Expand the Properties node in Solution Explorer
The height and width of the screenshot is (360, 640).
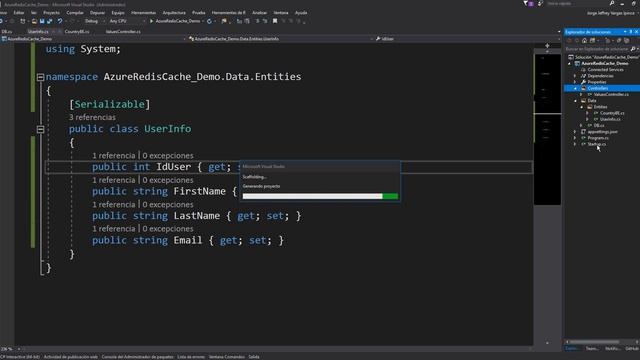click(x=575, y=82)
